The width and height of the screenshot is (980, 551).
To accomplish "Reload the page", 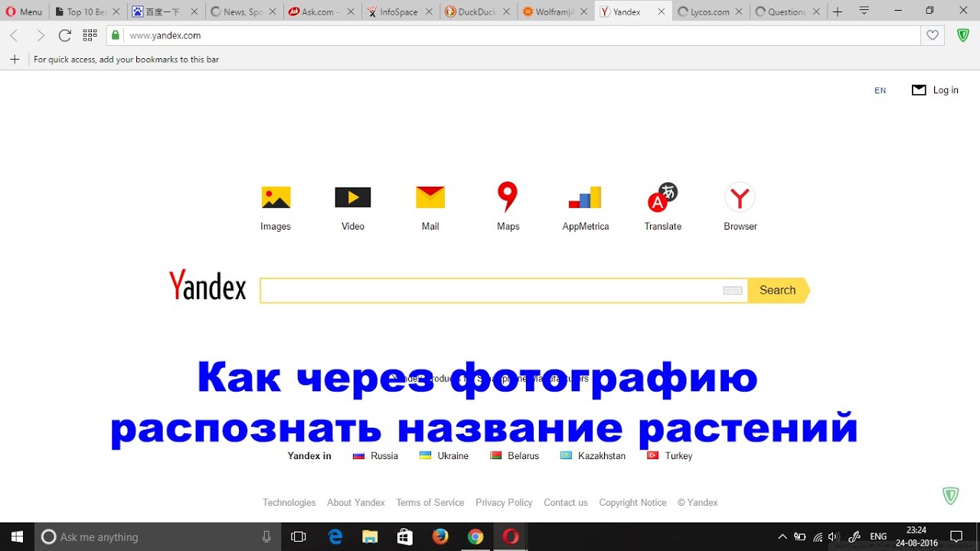I will point(65,35).
